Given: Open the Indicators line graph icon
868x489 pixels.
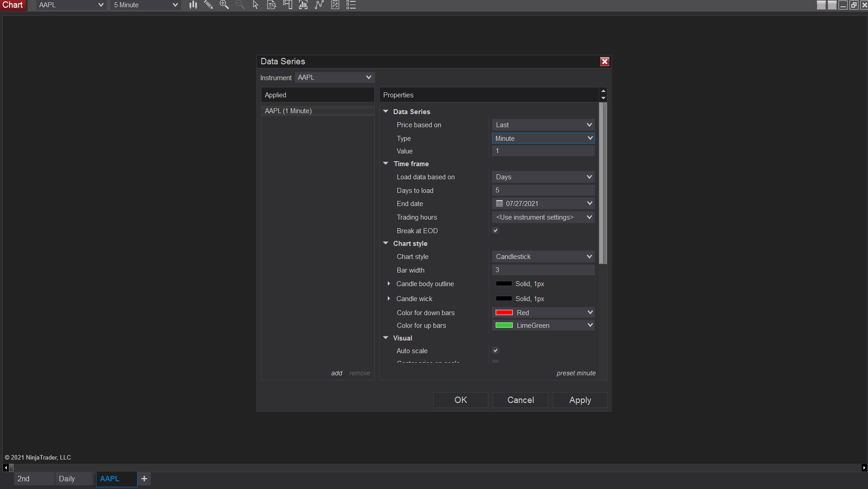Looking at the screenshot, I should 319,5.
